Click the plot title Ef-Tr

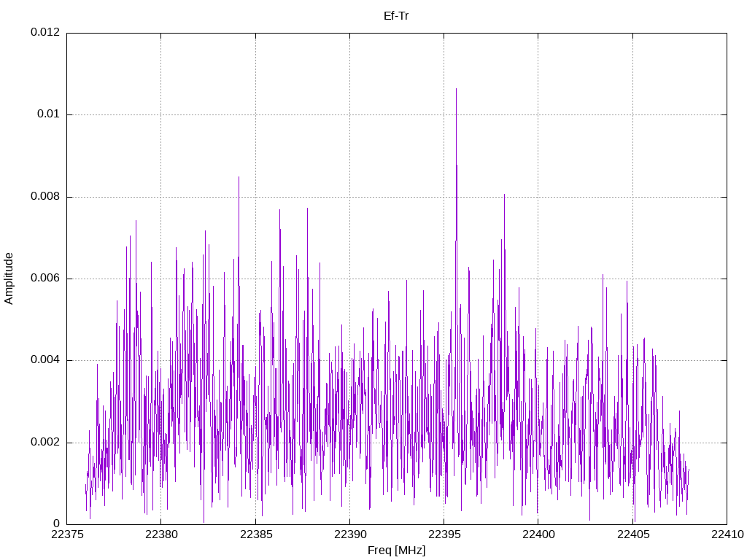[x=396, y=16]
